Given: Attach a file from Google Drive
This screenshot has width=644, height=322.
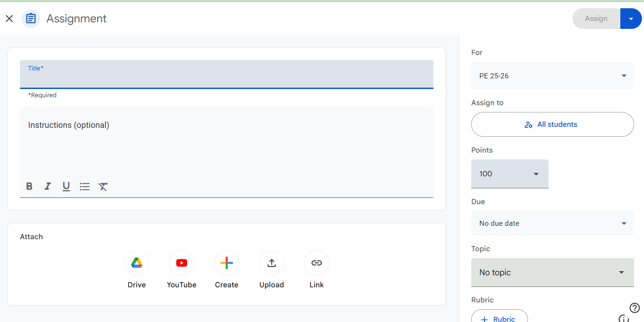Looking at the screenshot, I should tap(137, 263).
